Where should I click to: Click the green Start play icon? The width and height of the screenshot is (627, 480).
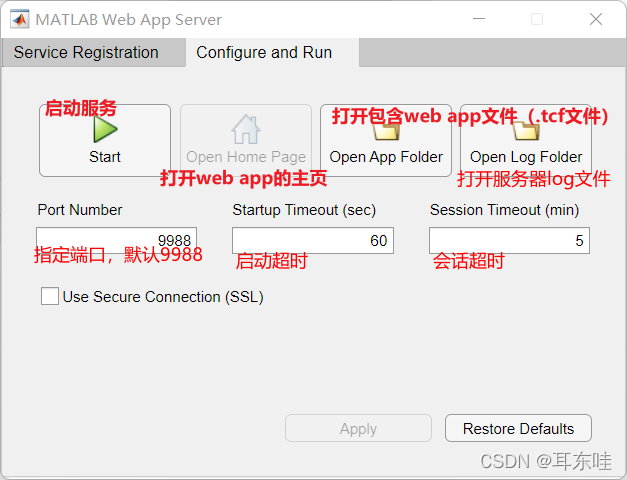(x=105, y=130)
